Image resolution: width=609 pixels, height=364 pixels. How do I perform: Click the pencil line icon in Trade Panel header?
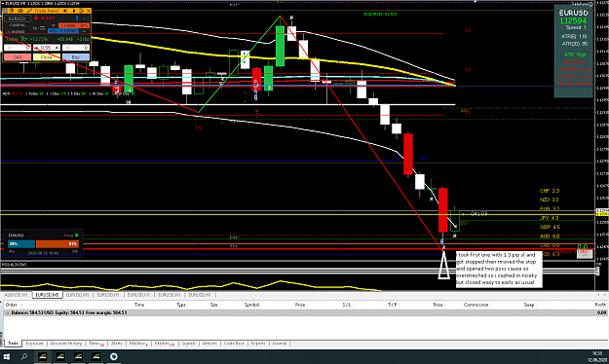coord(30,11)
